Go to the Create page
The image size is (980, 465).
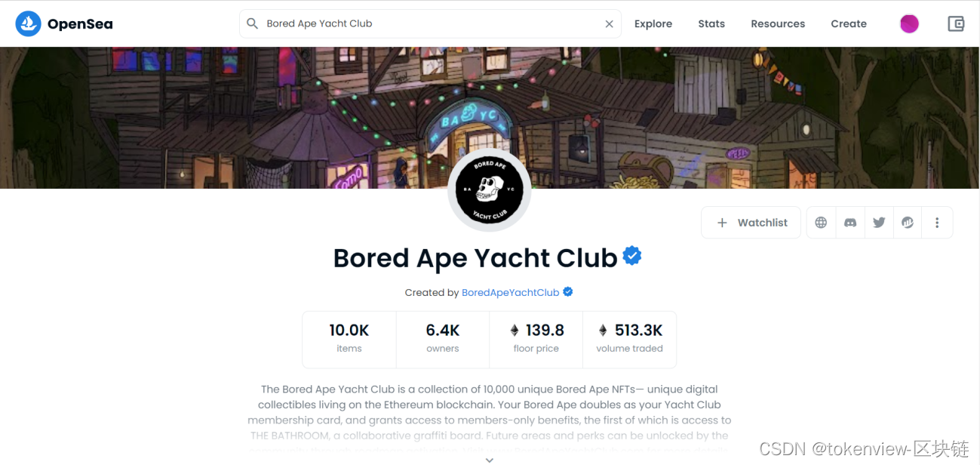coord(849,23)
